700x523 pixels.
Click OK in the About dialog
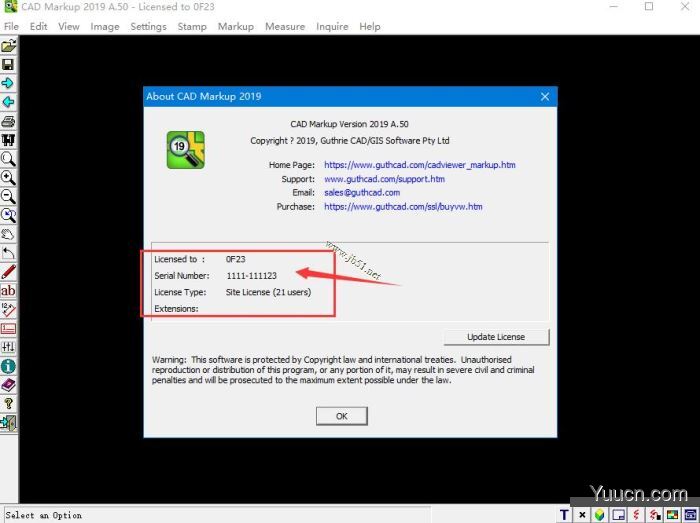(x=342, y=416)
